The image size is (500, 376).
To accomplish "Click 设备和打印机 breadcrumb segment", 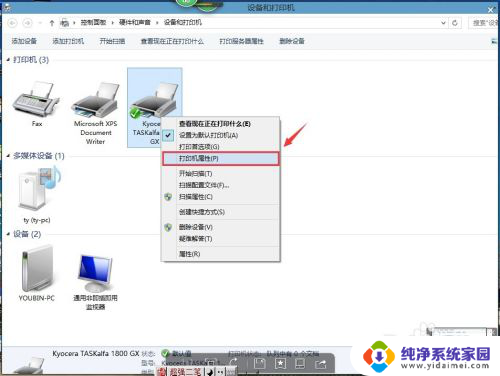I will pyautogui.click(x=182, y=23).
